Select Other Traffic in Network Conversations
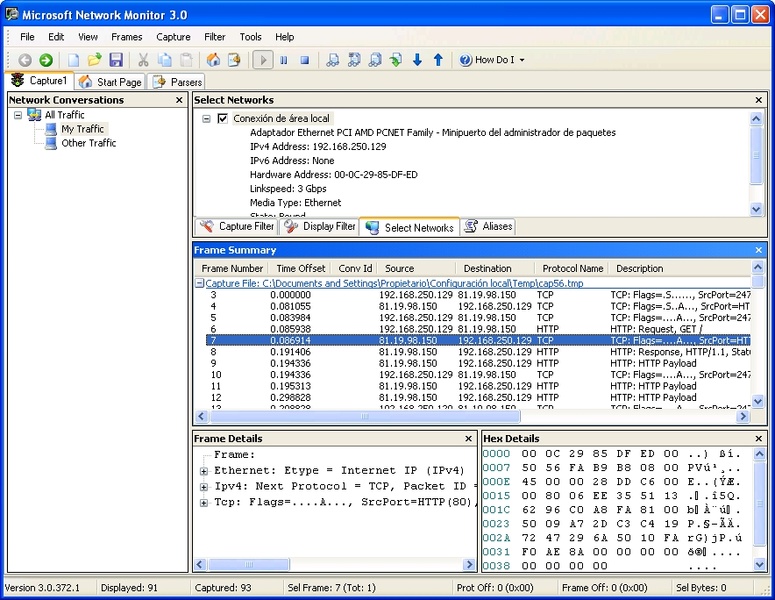The height and width of the screenshot is (600, 775). (88, 143)
